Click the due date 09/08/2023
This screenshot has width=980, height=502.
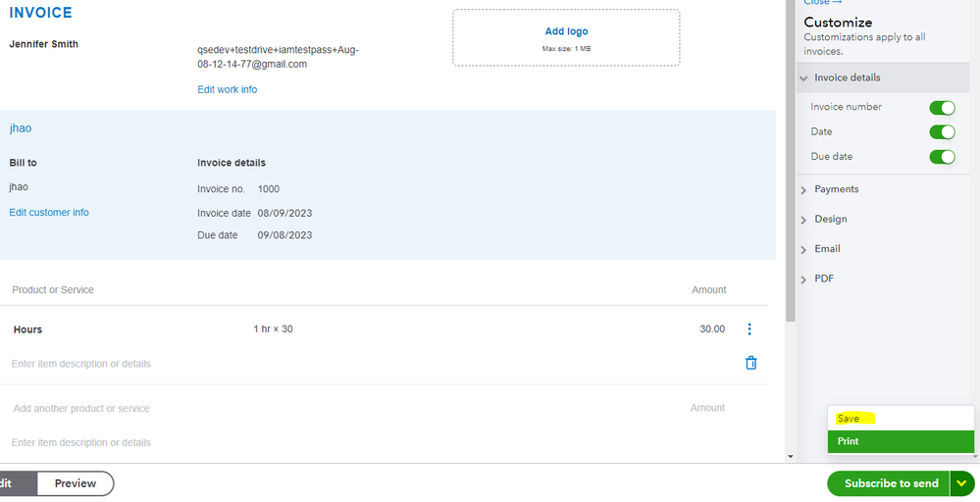tap(285, 235)
